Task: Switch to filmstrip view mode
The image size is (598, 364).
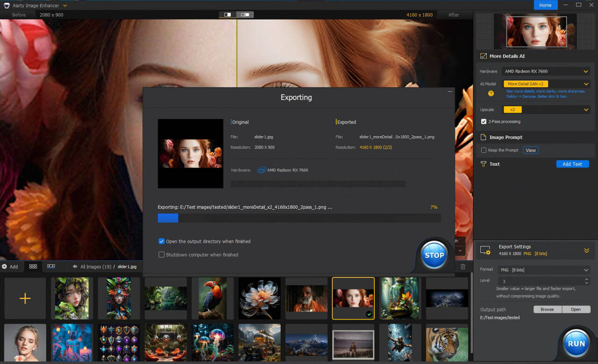Action: pos(50,266)
